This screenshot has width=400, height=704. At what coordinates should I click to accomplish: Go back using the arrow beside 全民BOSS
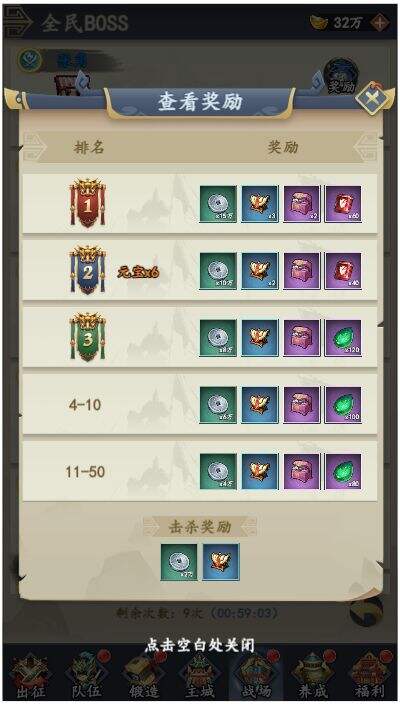coord(18,22)
